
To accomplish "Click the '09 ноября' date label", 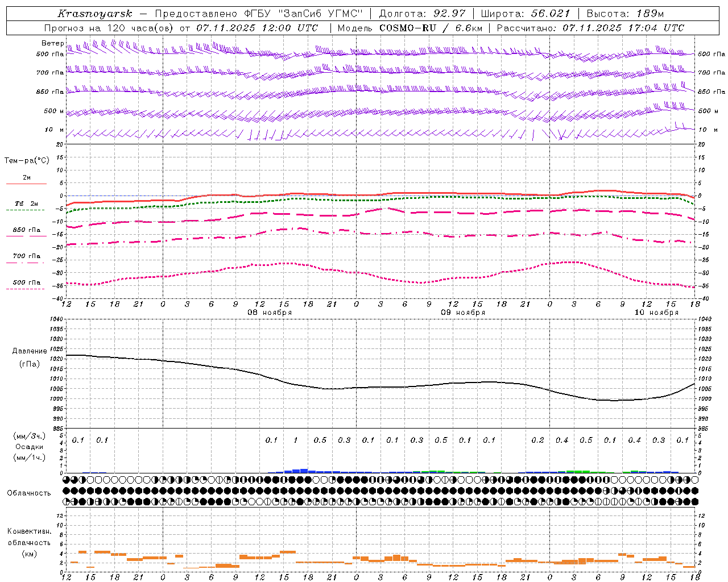I will click(x=463, y=313).
